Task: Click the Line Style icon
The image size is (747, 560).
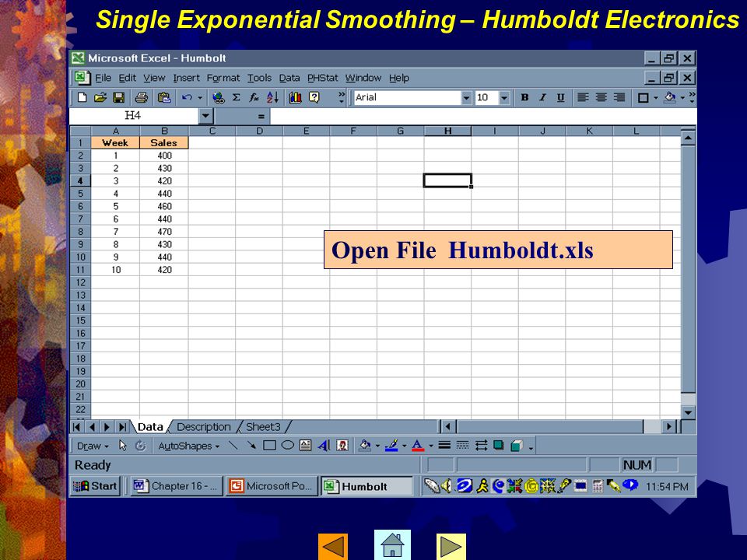Action: (444, 446)
